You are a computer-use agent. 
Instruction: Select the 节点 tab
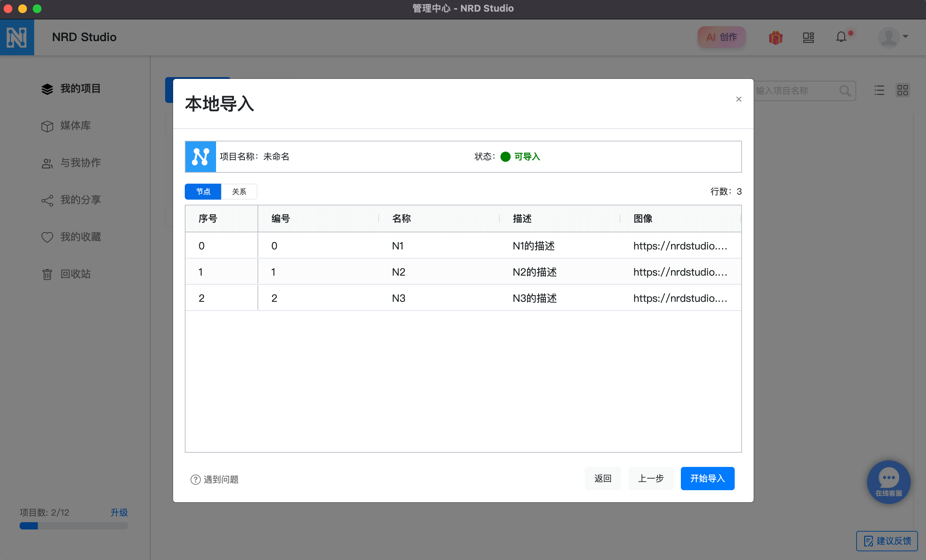(x=203, y=192)
